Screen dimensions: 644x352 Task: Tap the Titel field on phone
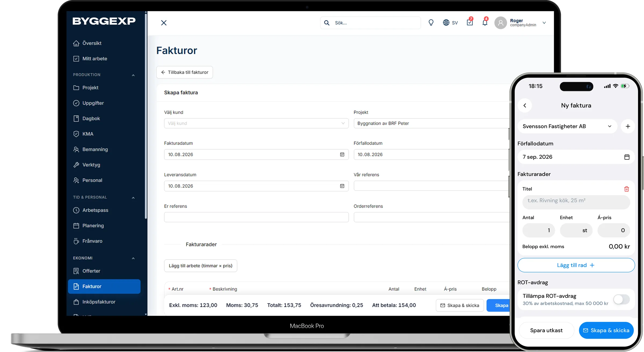[576, 202]
